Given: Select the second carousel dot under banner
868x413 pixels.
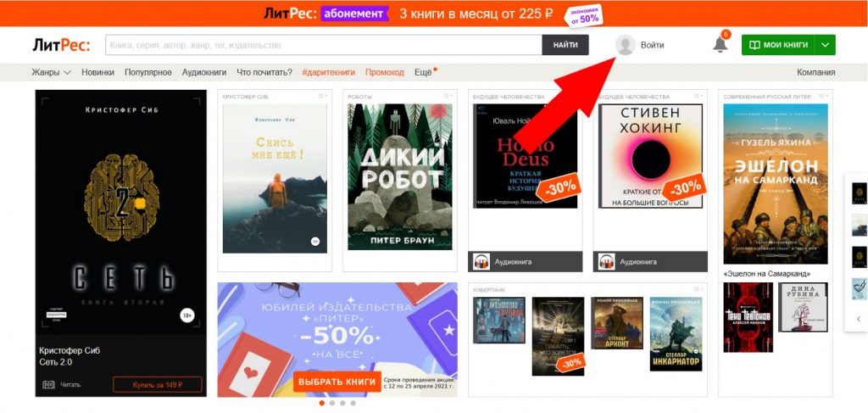Looking at the screenshot, I should pyautogui.click(x=332, y=403).
